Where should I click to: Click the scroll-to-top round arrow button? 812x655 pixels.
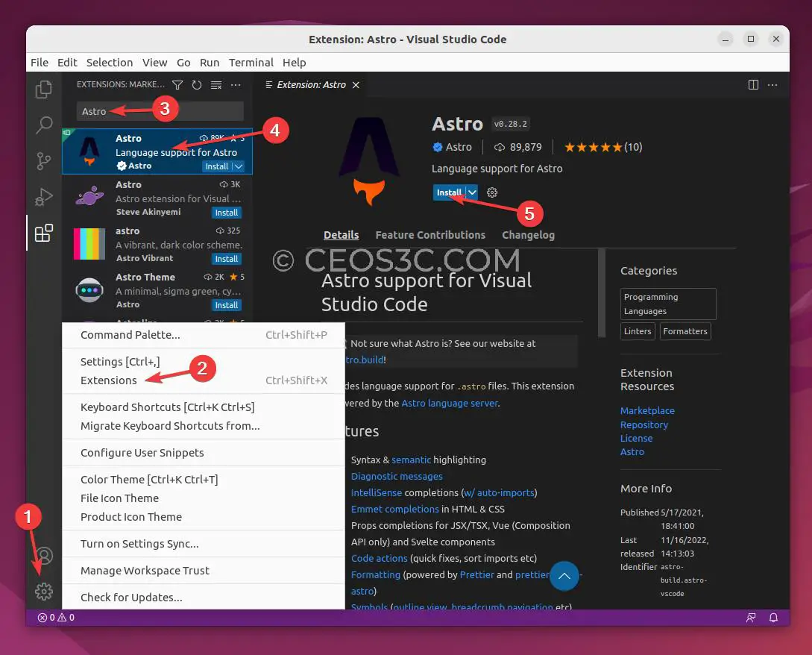click(x=564, y=576)
